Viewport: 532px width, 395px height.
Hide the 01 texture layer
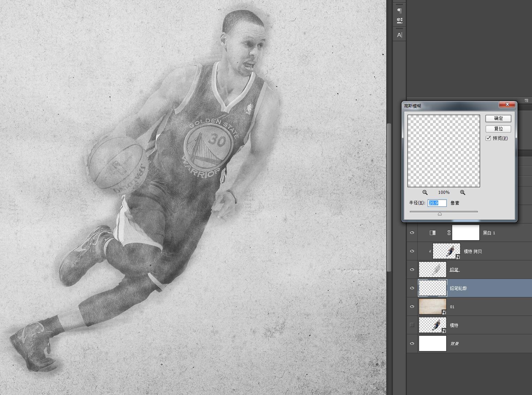click(x=412, y=307)
